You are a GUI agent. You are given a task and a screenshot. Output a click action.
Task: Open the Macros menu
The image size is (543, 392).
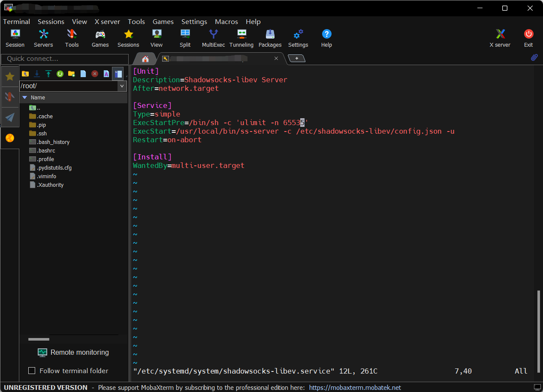(226, 21)
